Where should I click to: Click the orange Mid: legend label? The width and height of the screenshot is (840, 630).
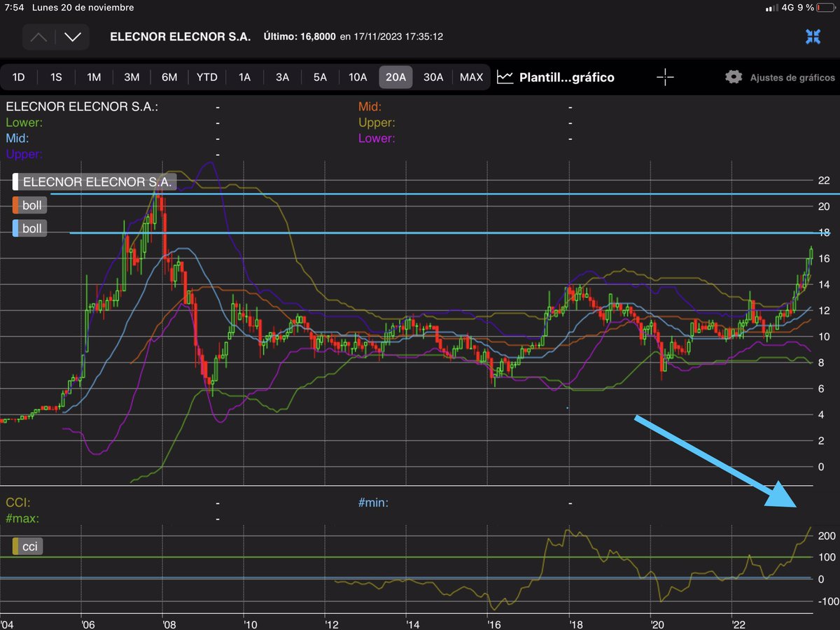click(370, 107)
